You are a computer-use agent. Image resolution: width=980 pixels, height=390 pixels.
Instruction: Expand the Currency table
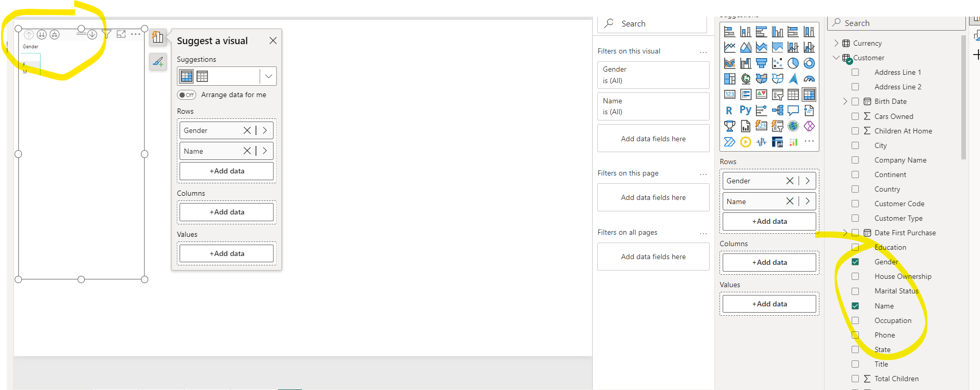coord(837,43)
